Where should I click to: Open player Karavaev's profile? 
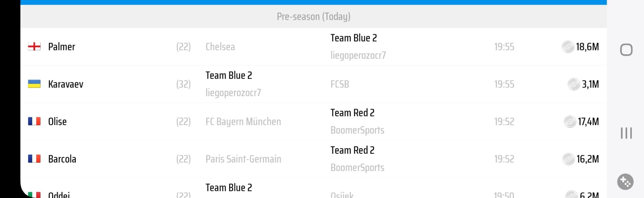pyautogui.click(x=66, y=84)
